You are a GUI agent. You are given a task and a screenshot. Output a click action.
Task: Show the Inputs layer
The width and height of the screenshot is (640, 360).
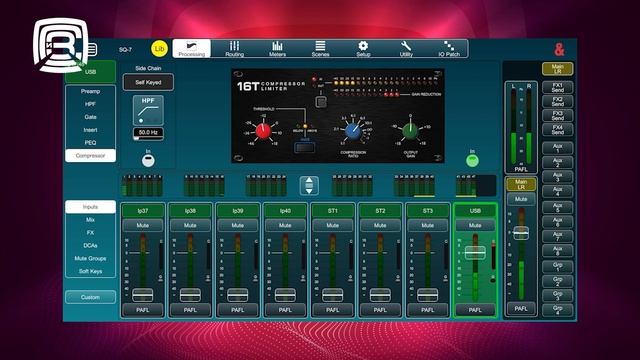[x=90, y=207]
